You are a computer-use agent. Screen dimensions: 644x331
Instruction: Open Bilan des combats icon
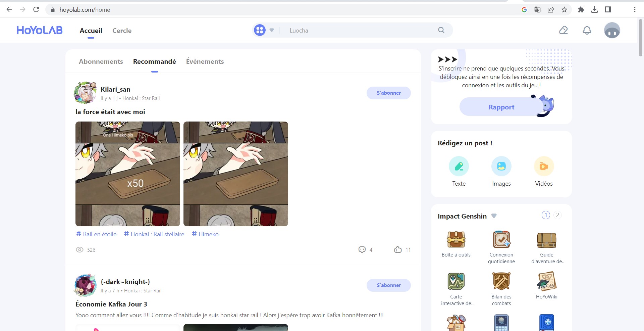(501, 281)
